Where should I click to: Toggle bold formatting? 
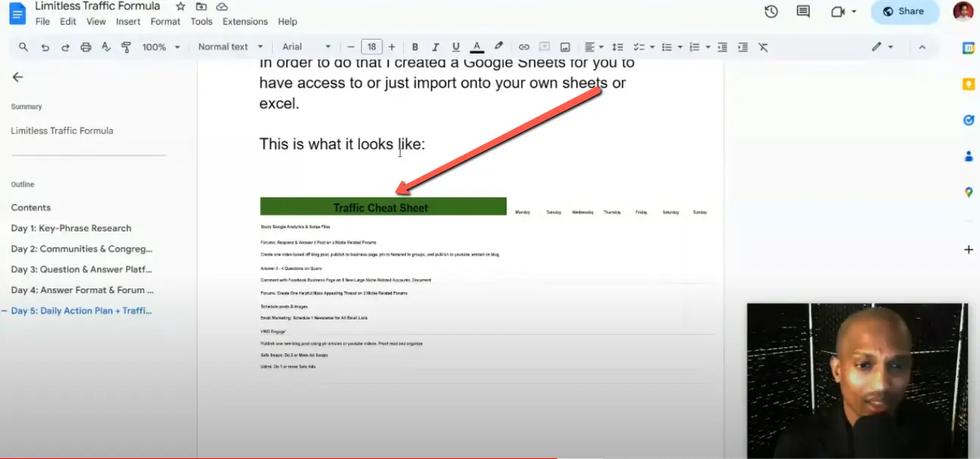(415, 47)
